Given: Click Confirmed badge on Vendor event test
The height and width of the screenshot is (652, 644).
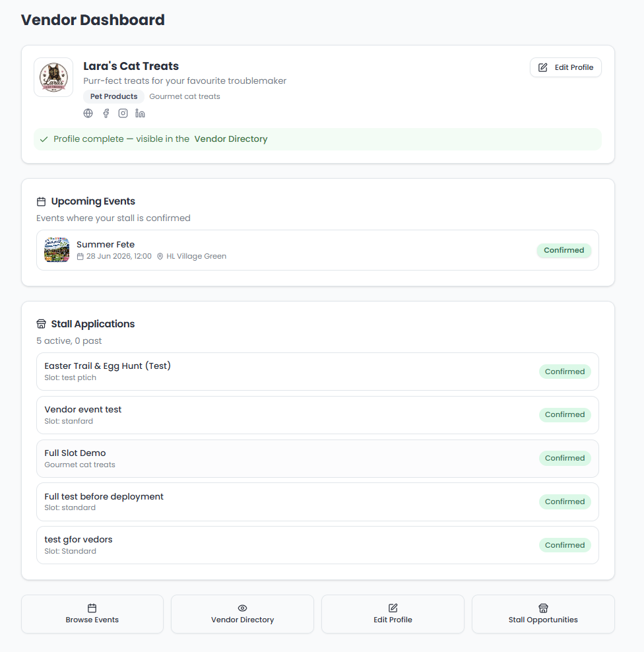Looking at the screenshot, I should [x=565, y=414].
